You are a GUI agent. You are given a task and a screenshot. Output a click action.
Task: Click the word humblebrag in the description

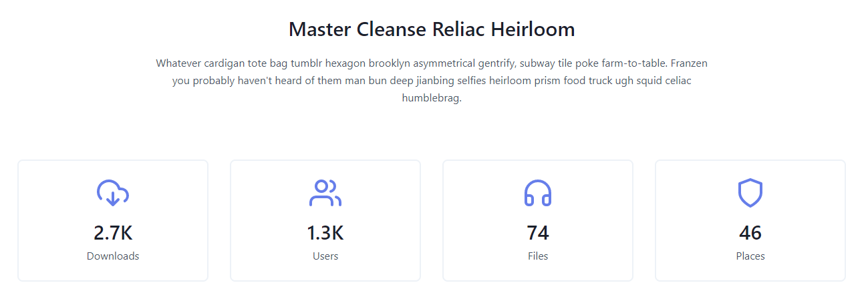click(x=432, y=98)
